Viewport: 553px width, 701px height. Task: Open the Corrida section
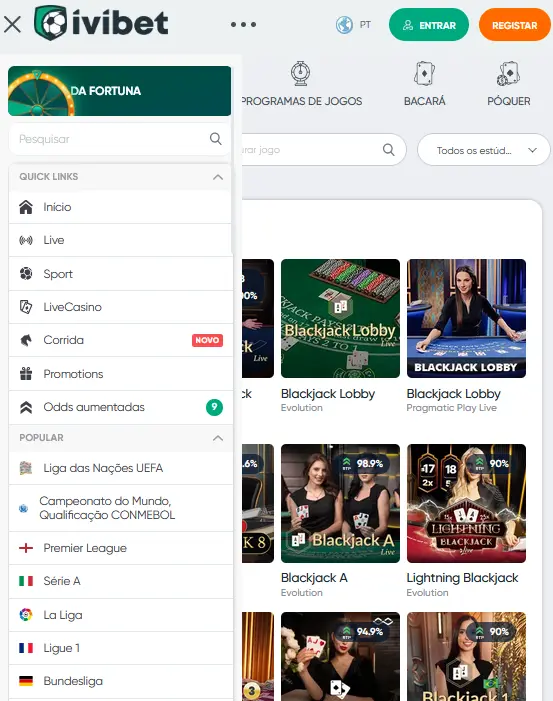click(x=121, y=340)
